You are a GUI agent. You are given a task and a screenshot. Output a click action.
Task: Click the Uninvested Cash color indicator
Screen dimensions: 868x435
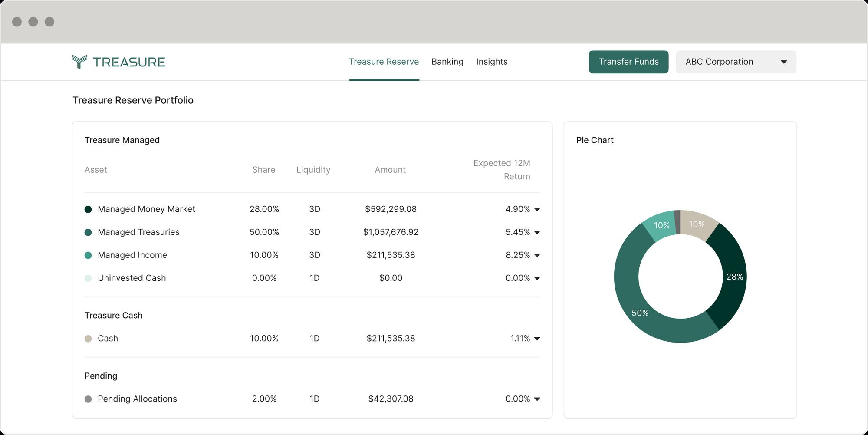[88, 278]
